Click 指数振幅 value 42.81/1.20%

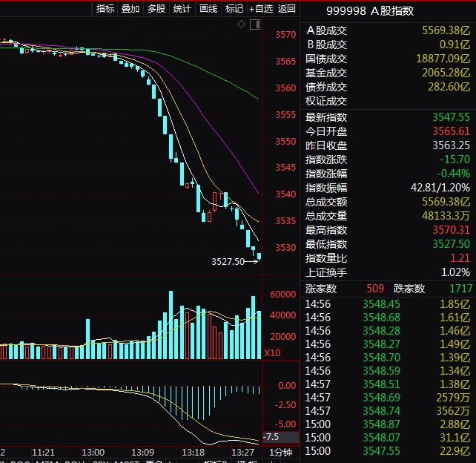click(440, 188)
